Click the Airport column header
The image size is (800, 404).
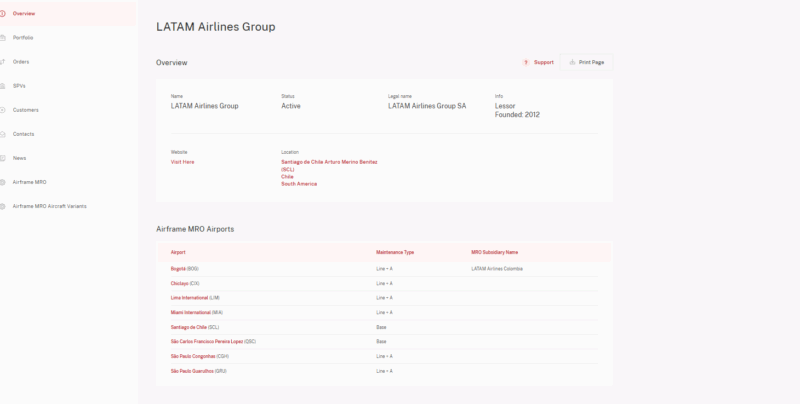(178, 252)
